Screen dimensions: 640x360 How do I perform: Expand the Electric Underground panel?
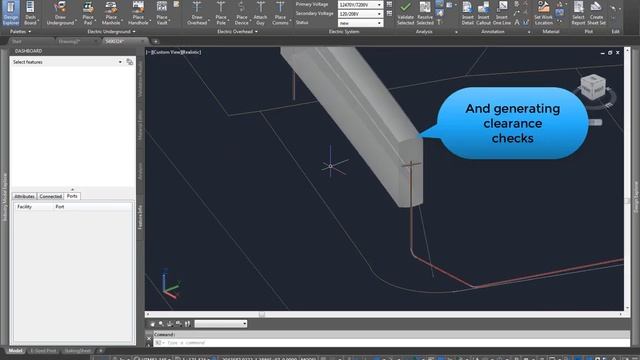[111, 31]
